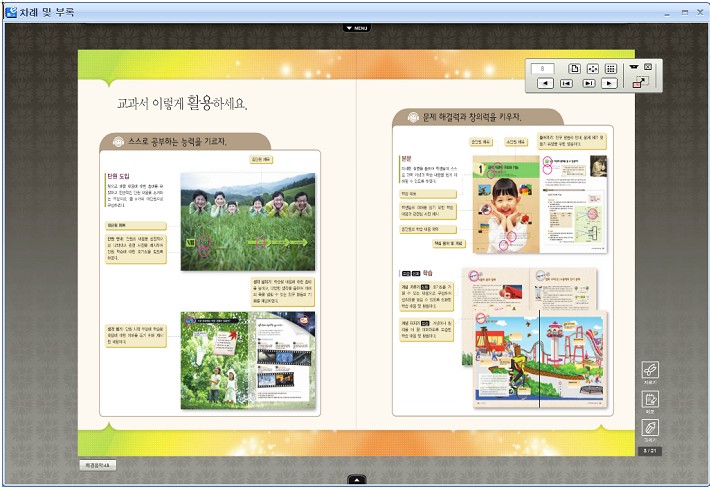Close the floating navigation panel

click(x=648, y=67)
